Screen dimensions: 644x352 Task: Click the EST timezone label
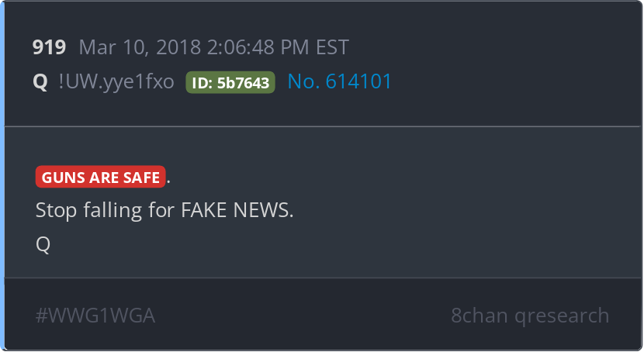pos(332,47)
